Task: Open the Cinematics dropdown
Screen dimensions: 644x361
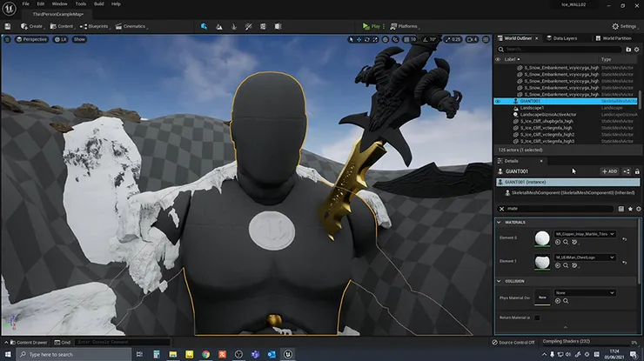Action: [131, 26]
